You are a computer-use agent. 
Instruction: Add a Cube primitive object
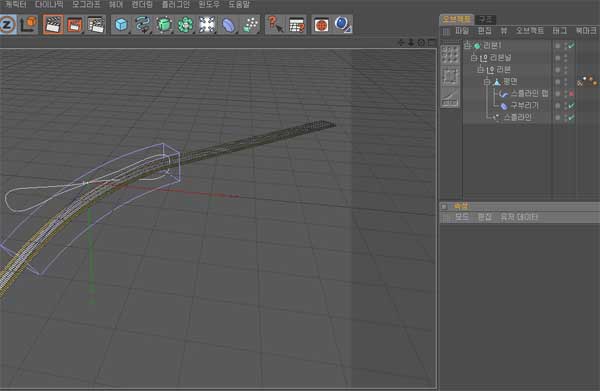click(x=122, y=25)
